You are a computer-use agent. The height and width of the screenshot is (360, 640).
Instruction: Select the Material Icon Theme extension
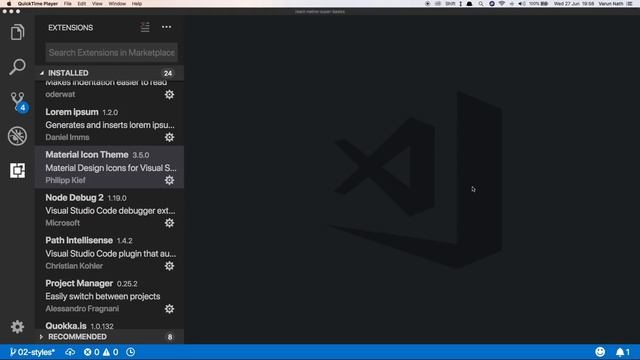point(109,167)
